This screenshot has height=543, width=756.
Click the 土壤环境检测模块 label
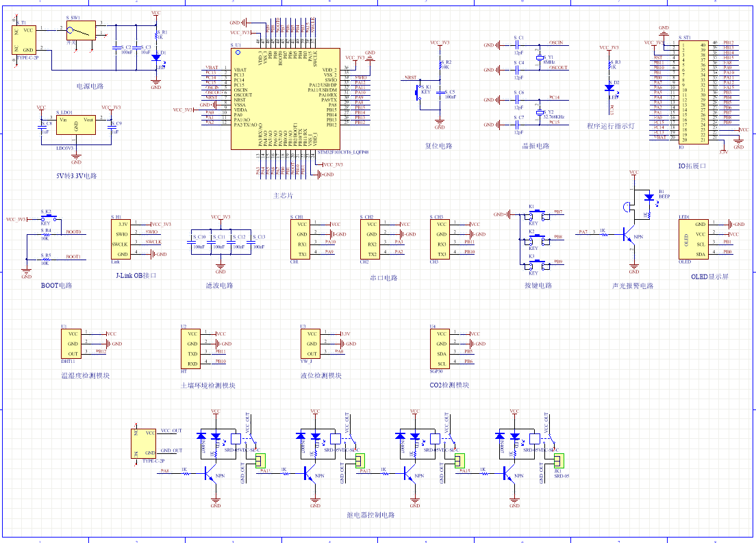coord(207,386)
